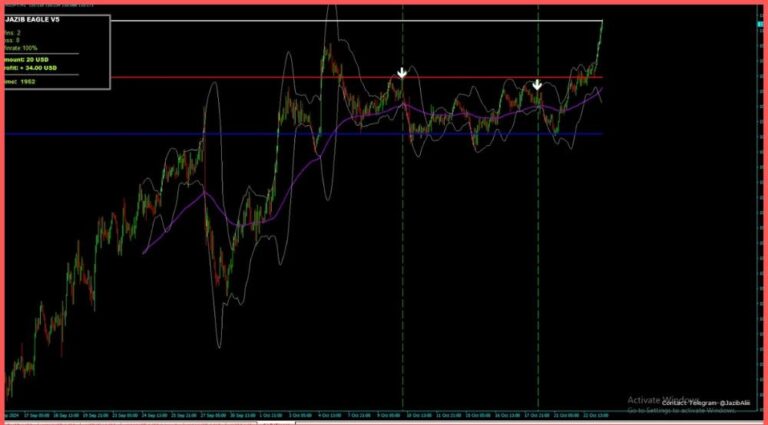Select the white horizontal line at top
Screen dimensions: 768x425
[x=350, y=21]
